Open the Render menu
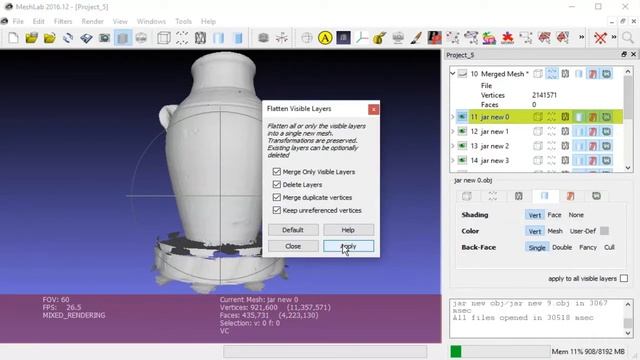 [92, 21]
